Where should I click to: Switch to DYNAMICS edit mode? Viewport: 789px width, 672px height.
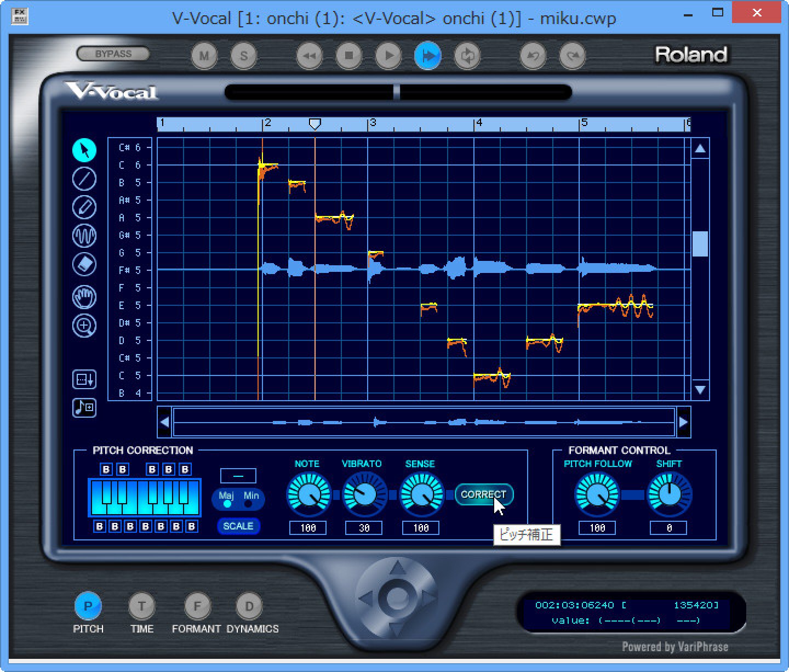pyautogui.click(x=250, y=606)
